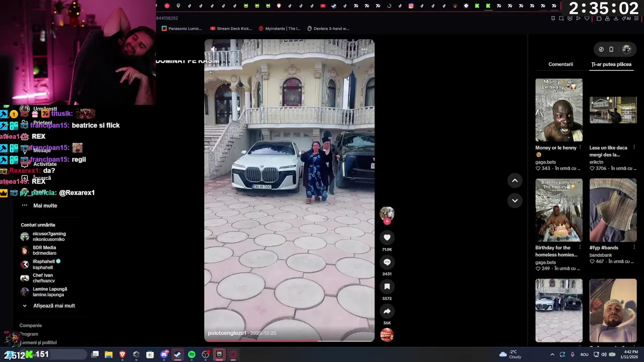The width and height of the screenshot is (644, 362).
Task: Go to next video with down arrow
Action: (515, 201)
